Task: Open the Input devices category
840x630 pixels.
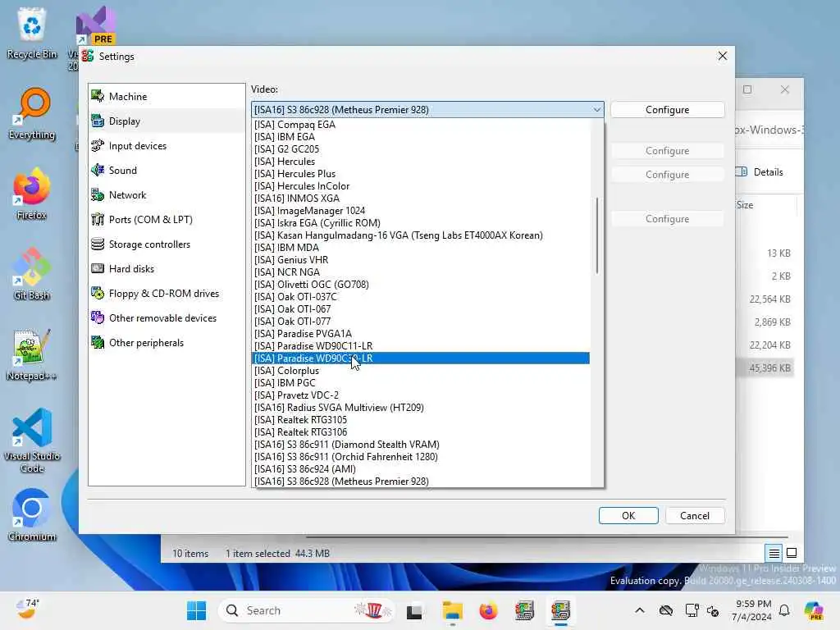Action: click(167, 146)
